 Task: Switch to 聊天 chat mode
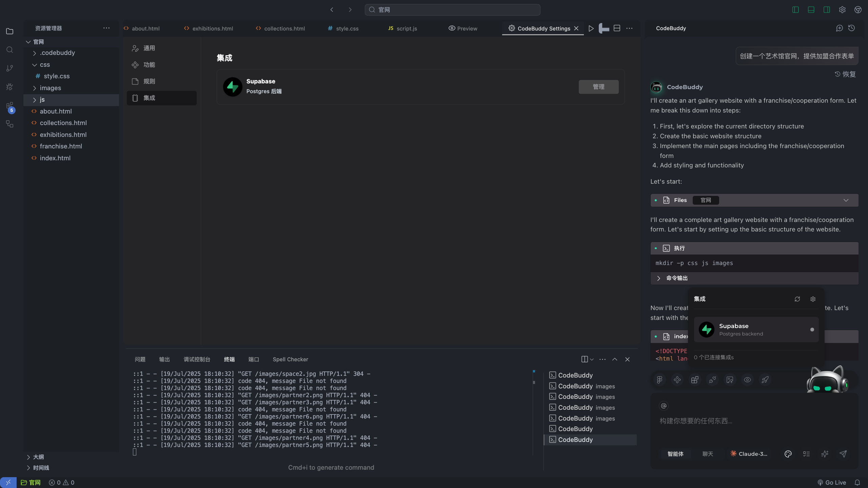coord(708,454)
